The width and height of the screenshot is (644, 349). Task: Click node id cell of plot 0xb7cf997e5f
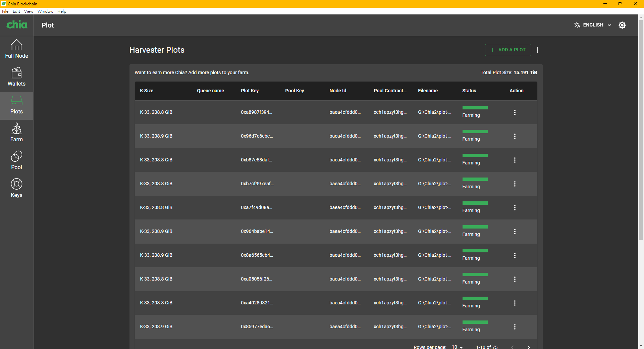pos(345,184)
